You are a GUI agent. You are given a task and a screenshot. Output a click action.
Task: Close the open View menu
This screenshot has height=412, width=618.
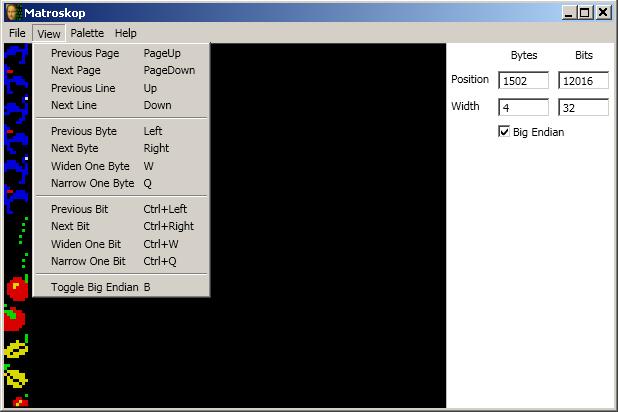tap(49, 34)
